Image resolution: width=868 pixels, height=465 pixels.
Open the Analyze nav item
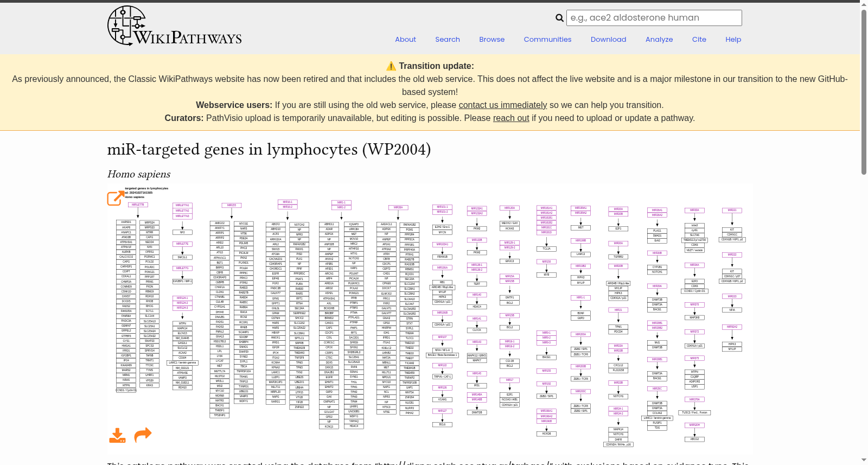click(659, 40)
